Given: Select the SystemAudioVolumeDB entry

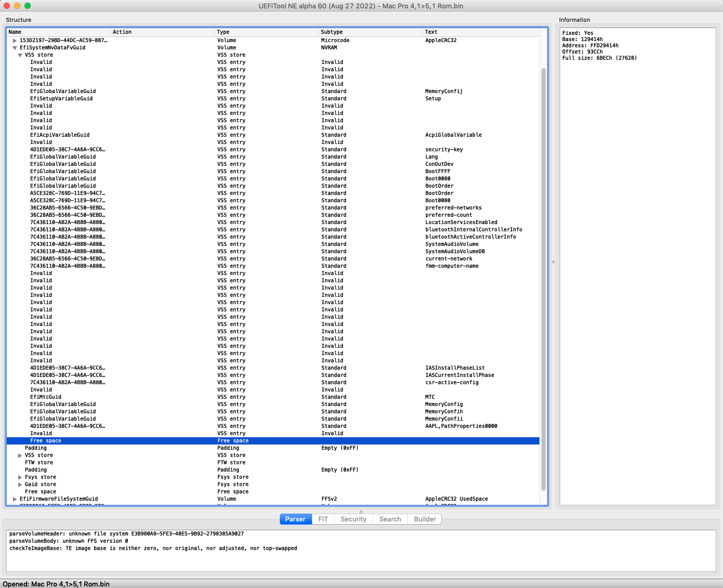Looking at the screenshot, I should pyautogui.click(x=273, y=252).
